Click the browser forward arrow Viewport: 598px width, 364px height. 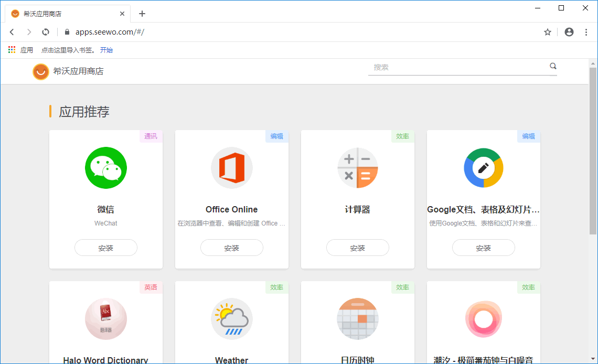point(29,32)
